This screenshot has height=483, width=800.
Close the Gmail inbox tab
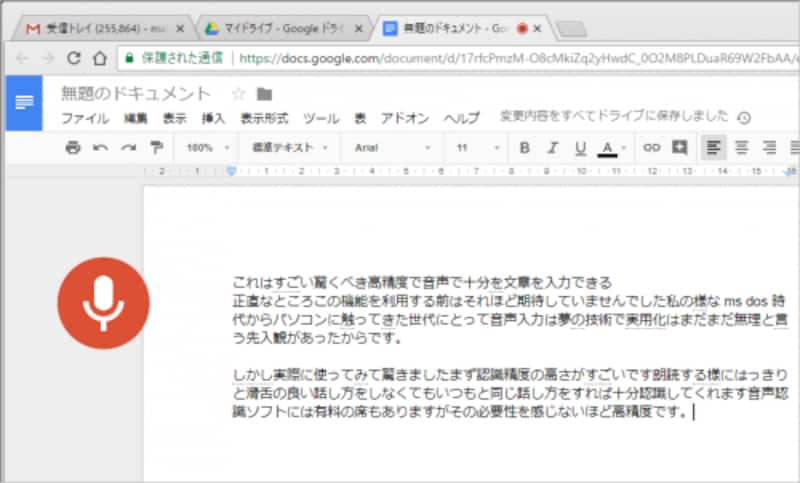[x=180, y=29]
